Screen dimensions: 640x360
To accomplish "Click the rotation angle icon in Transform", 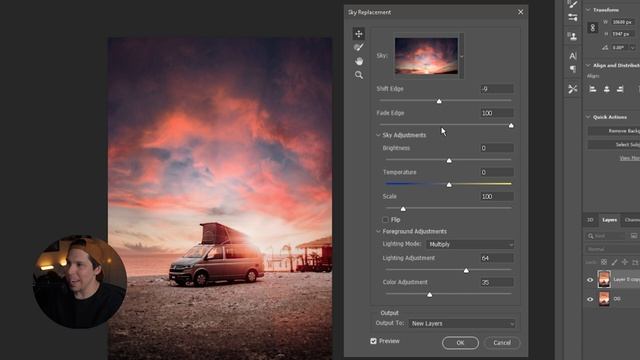I will pos(605,48).
